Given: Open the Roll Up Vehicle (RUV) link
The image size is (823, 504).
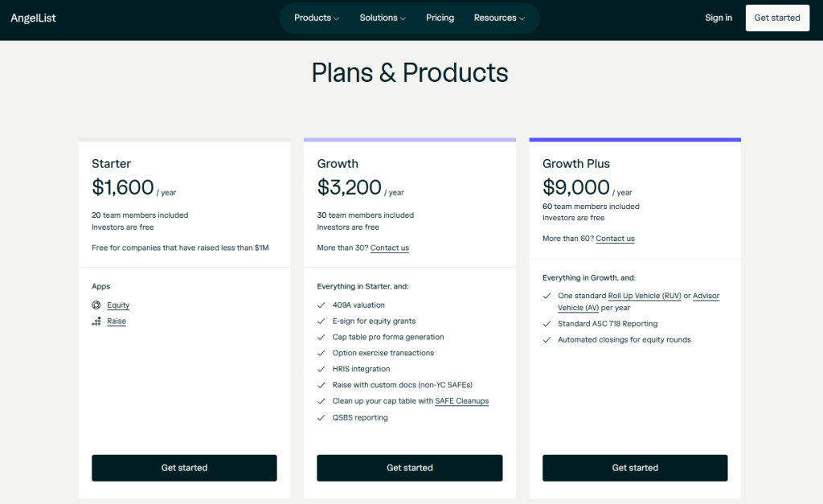Looking at the screenshot, I should click(645, 296).
